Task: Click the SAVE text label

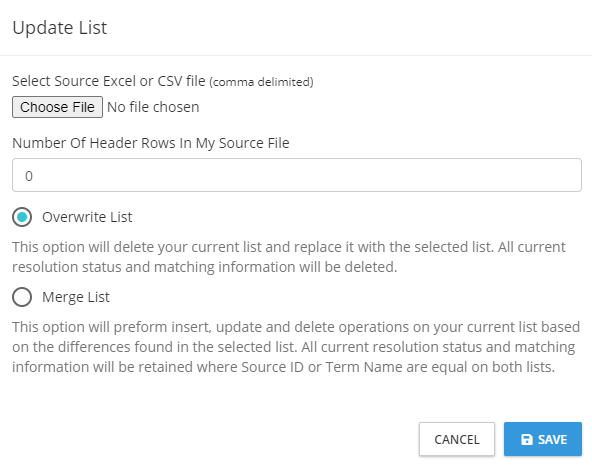Action: coord(552,439)
